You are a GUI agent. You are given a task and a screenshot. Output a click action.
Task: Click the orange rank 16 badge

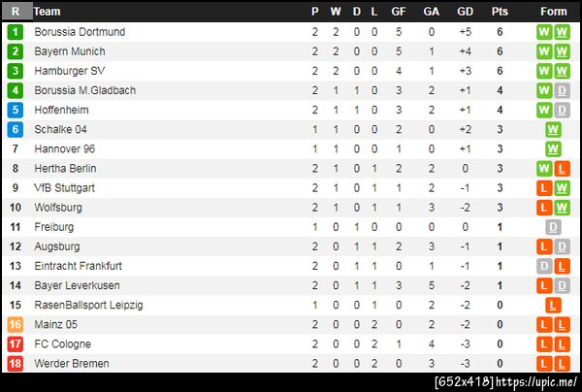[x=16, y=324]
